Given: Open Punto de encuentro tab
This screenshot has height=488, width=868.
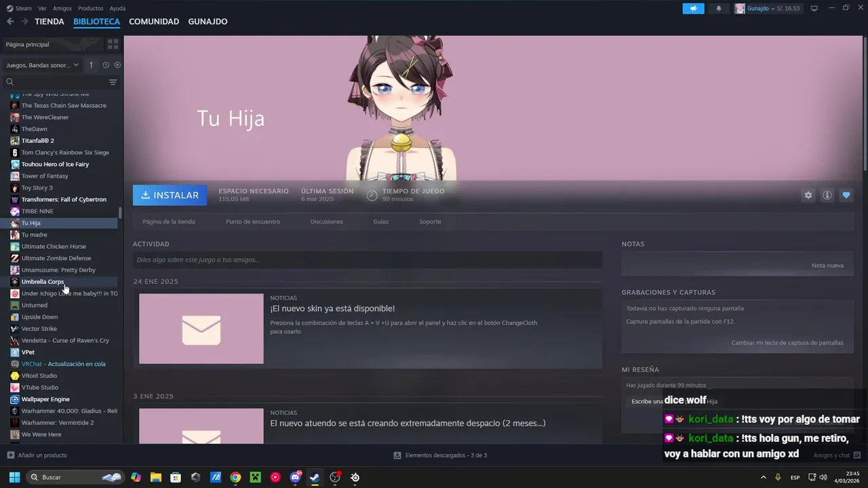Looking at the screenshot, I should tap(253, 222).
